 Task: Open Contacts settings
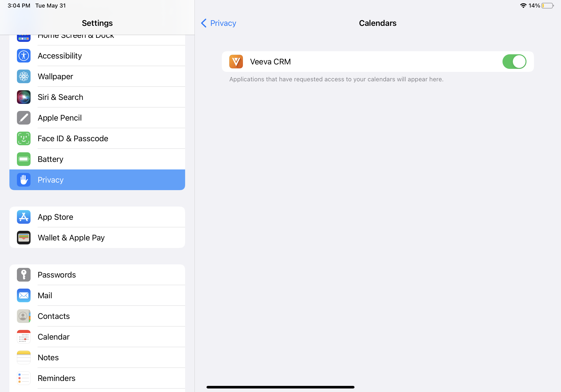tap(97, 316)
